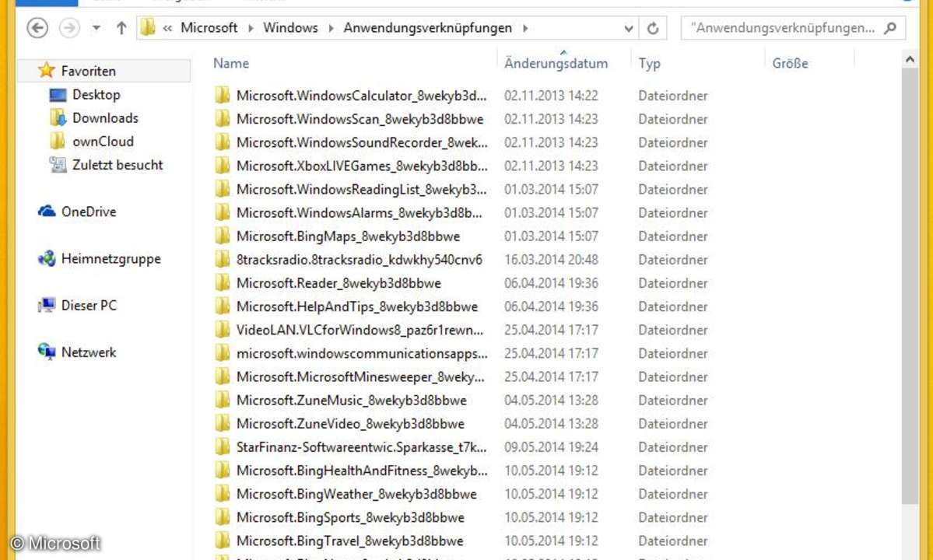This screenshot has height=560, width=933.
Task: Sort by the Name column header
Action: pyautogui.click(x=231, y=63)
